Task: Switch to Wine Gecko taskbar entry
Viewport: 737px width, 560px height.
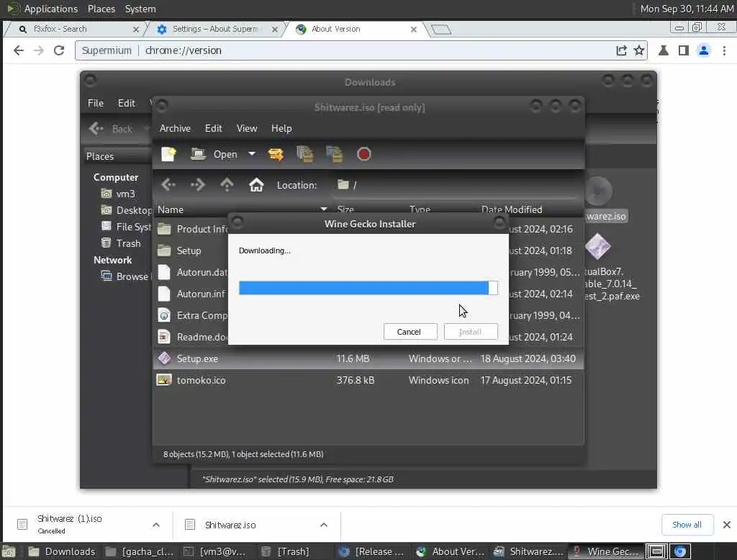Action: [605, 551]
